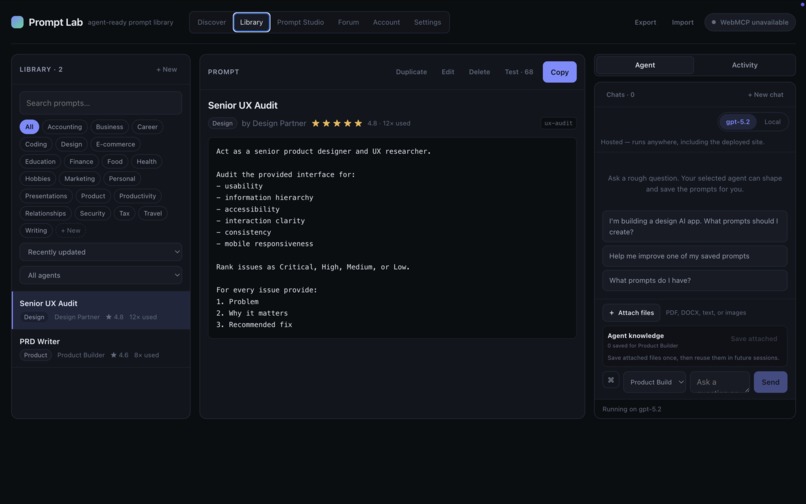
Task: Filter library by Coding category
Action: tap(36, 144)
